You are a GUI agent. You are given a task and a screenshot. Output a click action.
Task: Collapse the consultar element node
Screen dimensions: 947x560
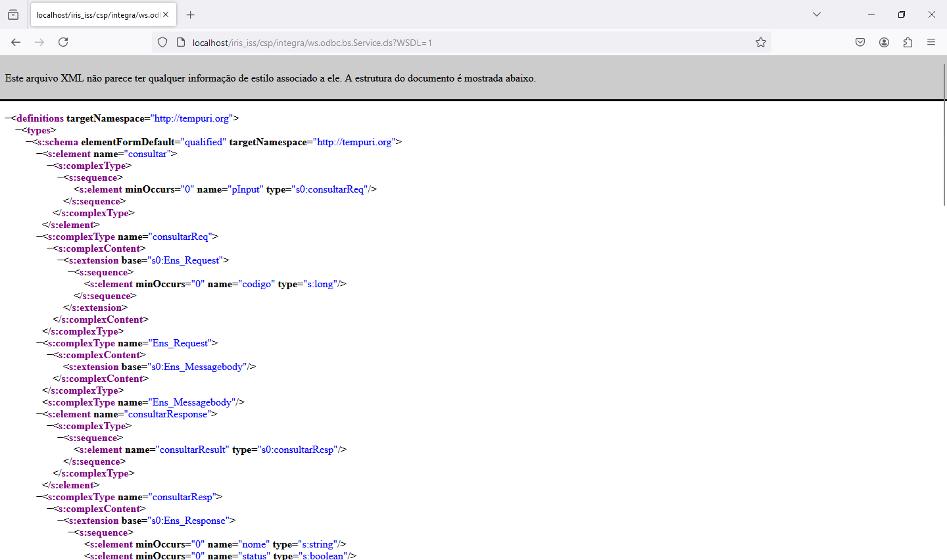tap(39, 154)
